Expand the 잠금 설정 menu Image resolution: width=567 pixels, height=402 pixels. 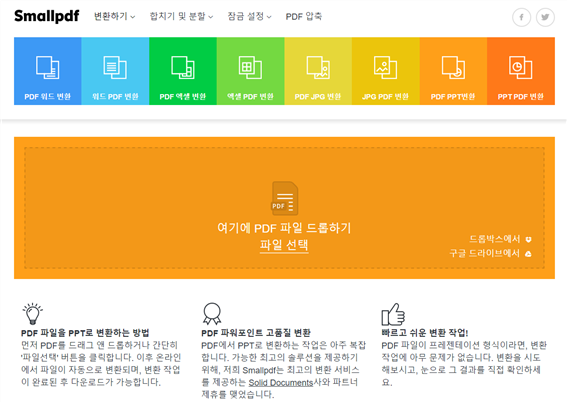click(x=249, y=16)
